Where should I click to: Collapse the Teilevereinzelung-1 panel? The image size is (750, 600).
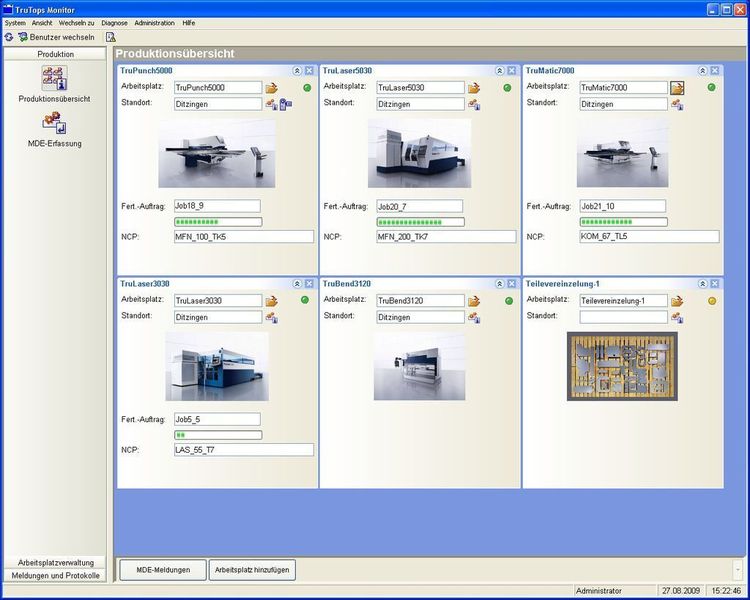click(703, 284)
